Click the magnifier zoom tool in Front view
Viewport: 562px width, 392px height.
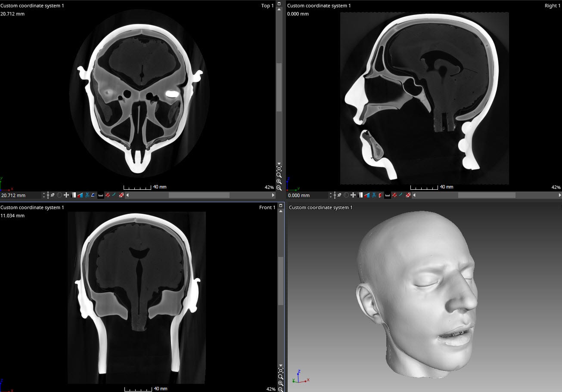[281, 377]
